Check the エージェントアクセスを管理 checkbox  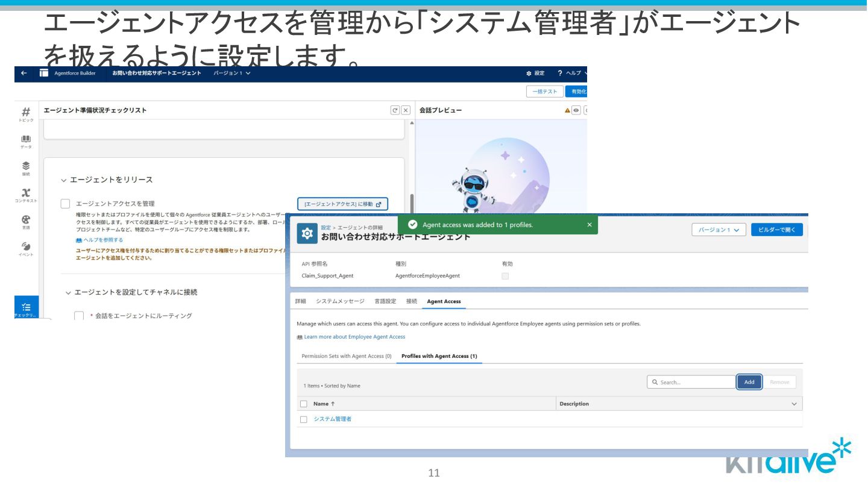[x=66, y=204]
